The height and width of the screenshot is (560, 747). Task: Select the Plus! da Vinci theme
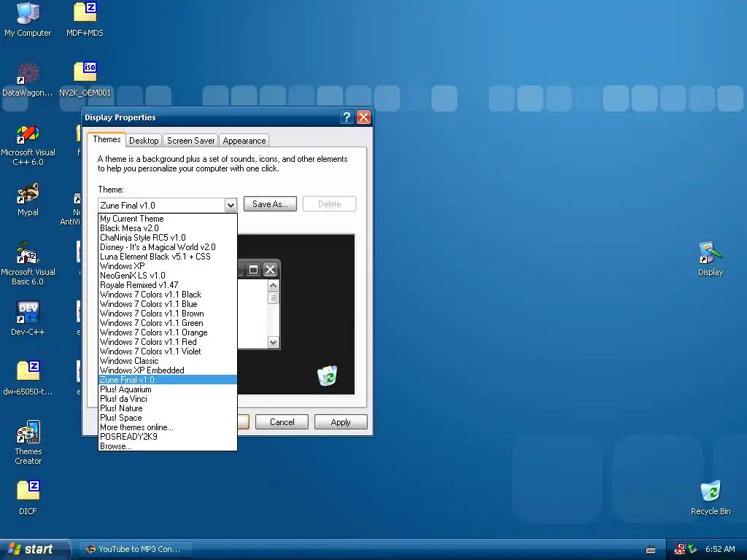pyautogui.click(x=168, y=399)
